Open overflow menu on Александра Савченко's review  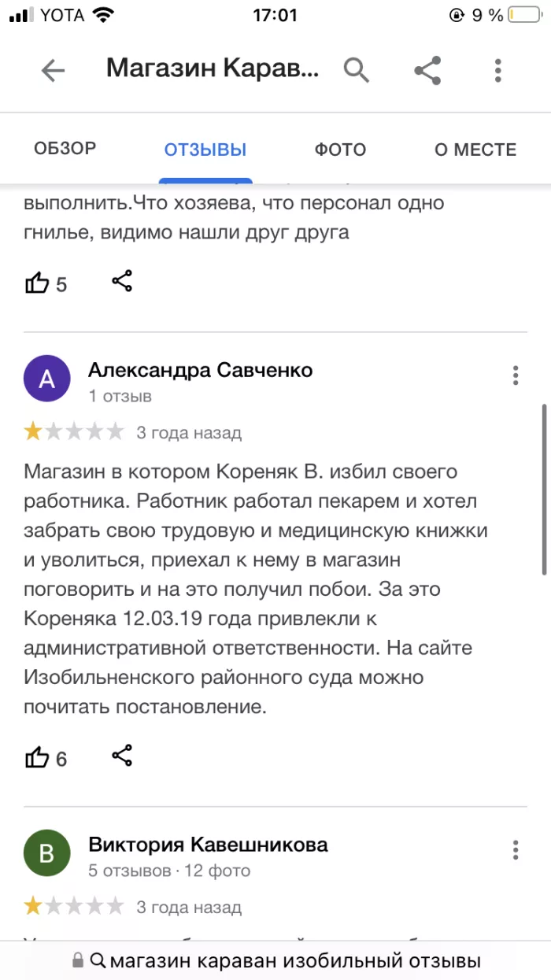(516, 376)
